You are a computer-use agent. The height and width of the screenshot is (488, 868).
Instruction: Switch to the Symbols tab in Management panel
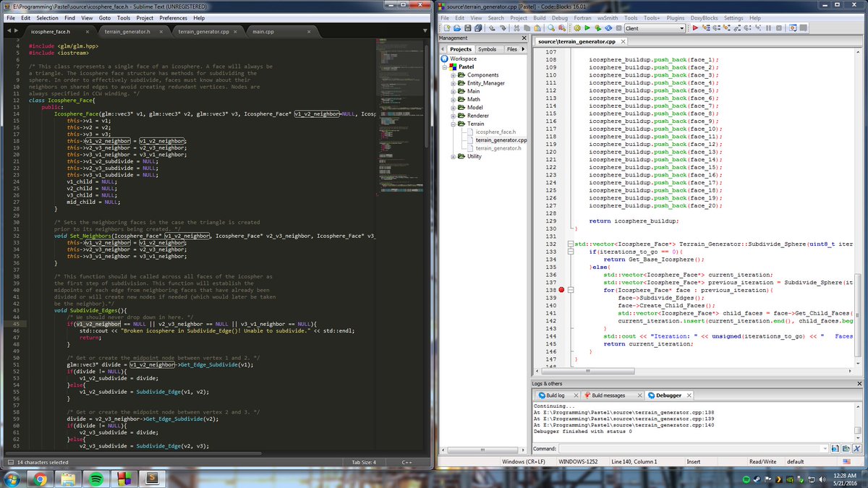click(x=487, y=49)
